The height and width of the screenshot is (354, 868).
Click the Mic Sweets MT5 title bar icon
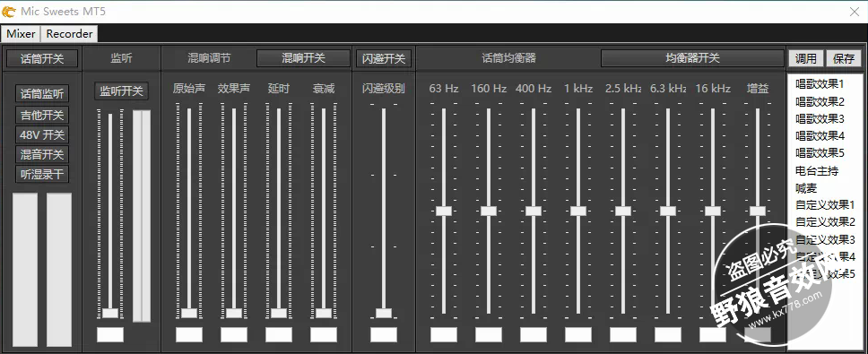point(8,11)
